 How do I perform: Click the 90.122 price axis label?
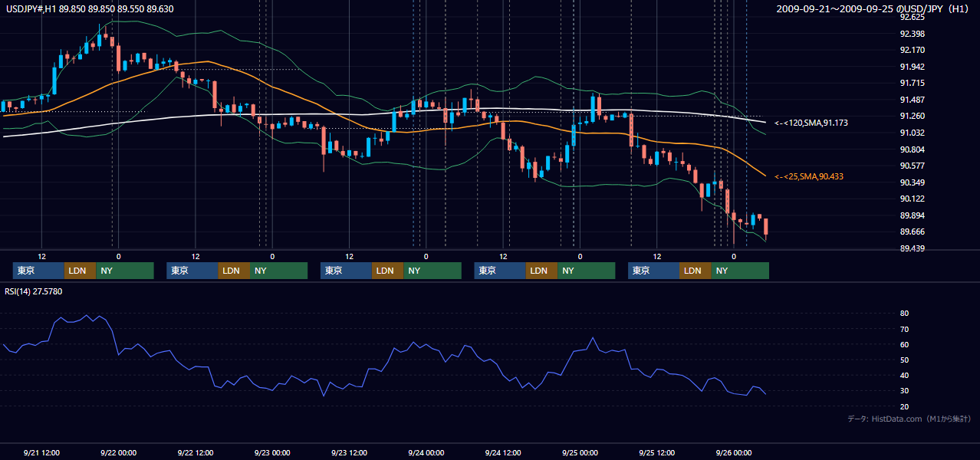[x=911, y=199]
